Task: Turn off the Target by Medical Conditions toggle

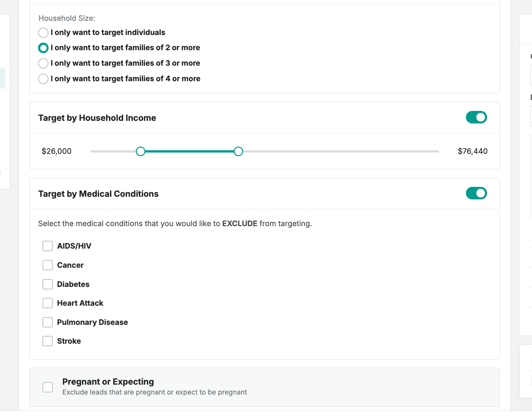Action: [476, 193]
